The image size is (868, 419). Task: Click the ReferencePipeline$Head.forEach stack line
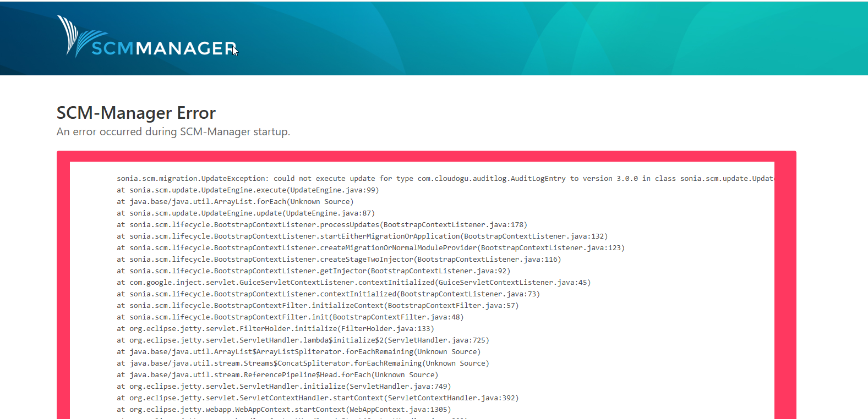[277, 375]
